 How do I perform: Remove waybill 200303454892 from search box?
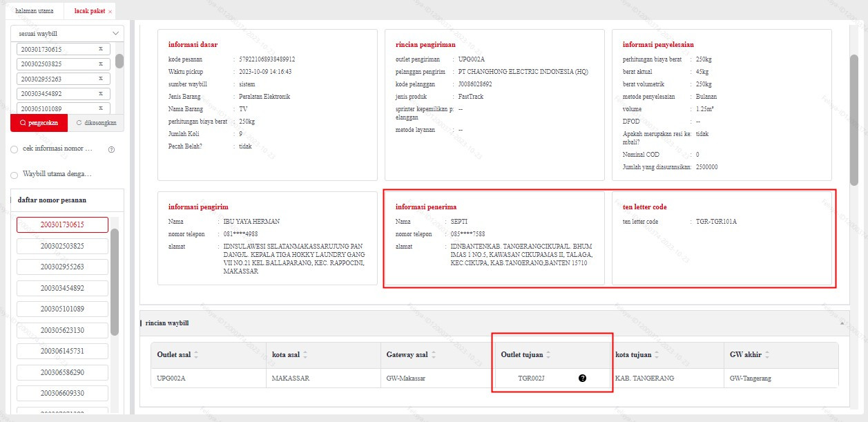[x=100, y=93]
